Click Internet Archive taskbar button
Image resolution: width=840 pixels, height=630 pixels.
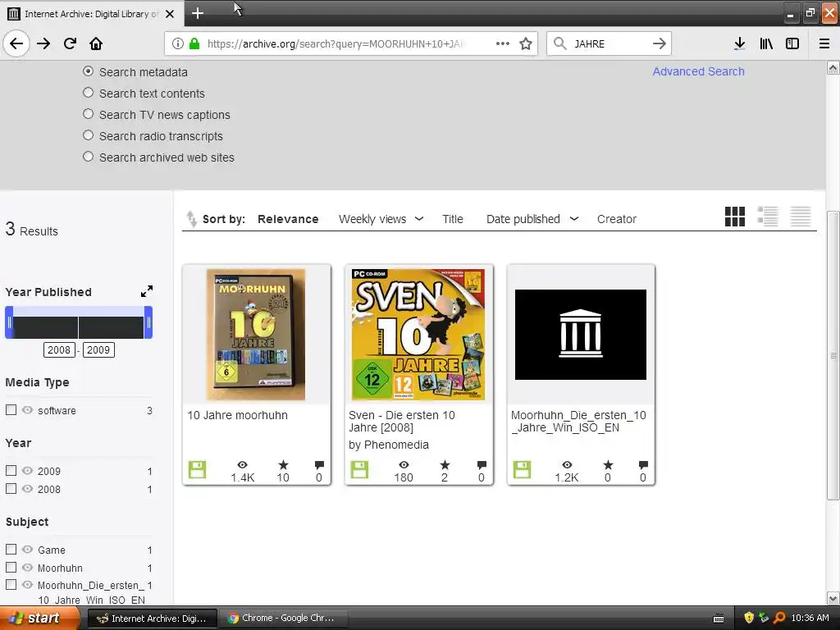(x=152, y=619)
